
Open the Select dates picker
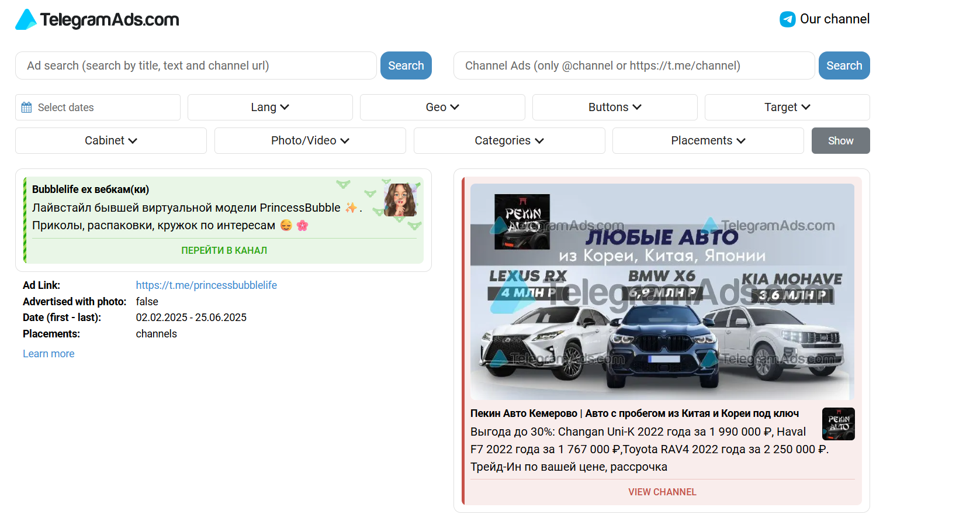point(98,108)
